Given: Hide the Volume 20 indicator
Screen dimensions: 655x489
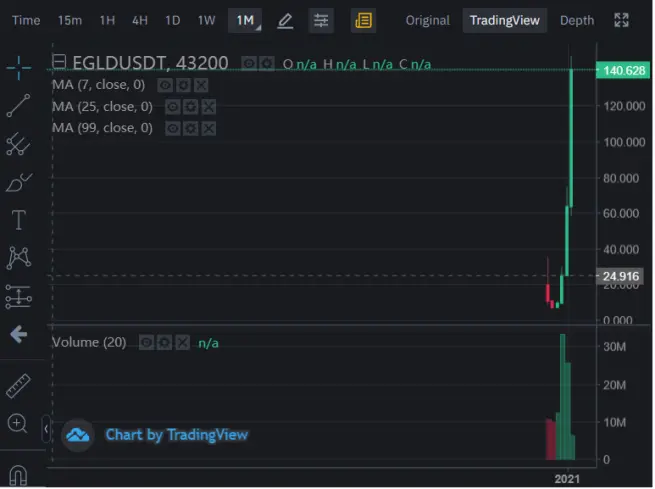Looking at the screenshot, I should (146, 343).
